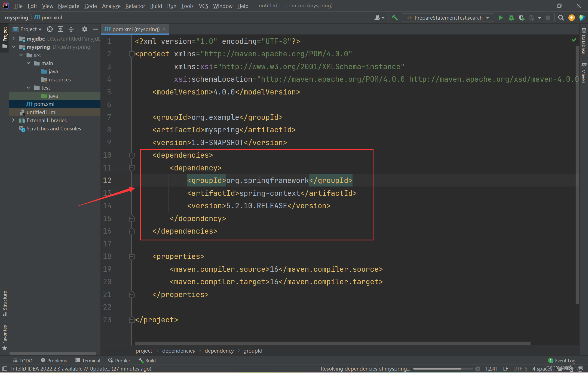Expand External Libraries tree node
Image resolution: width=588 pixels, height=373 pixels.
(x=13, y=120)
